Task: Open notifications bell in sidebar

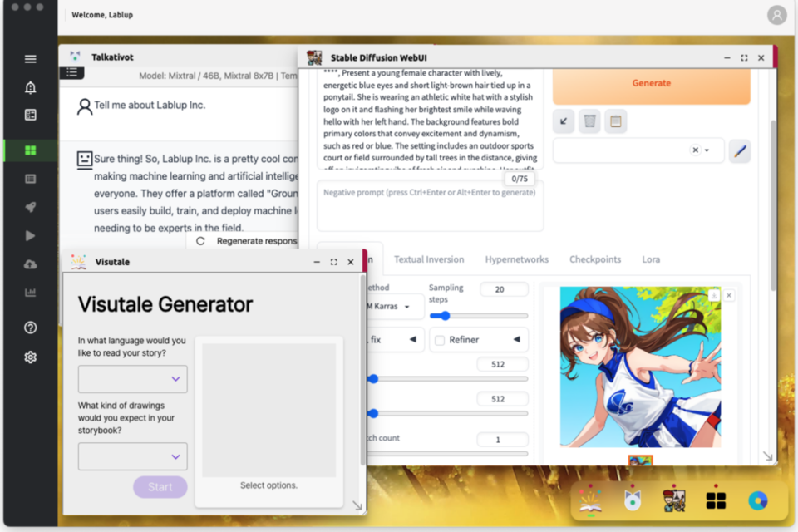Action: click(x=31, y=88)
